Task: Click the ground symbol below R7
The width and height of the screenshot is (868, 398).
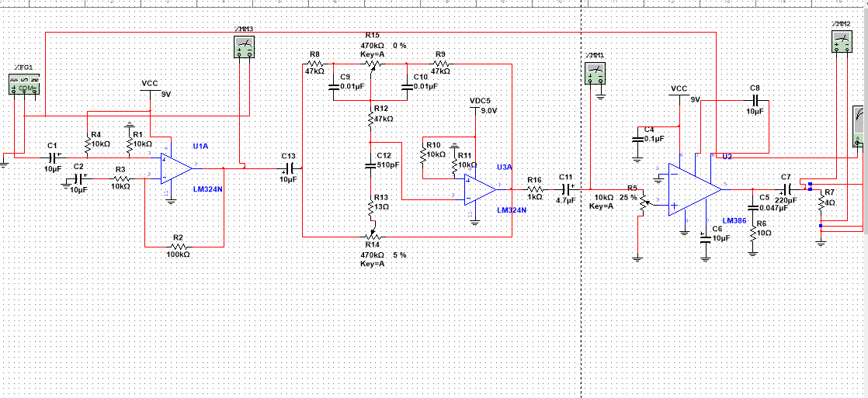Action: pyautogui.click(x=821, y=243)
